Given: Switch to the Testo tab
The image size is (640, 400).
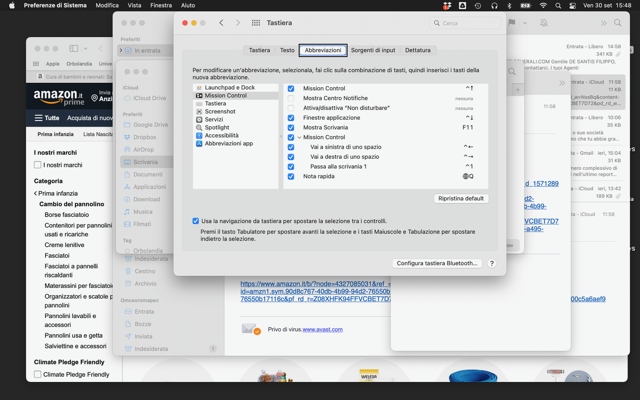Looking at the screenshot, I should click(287, 50).
